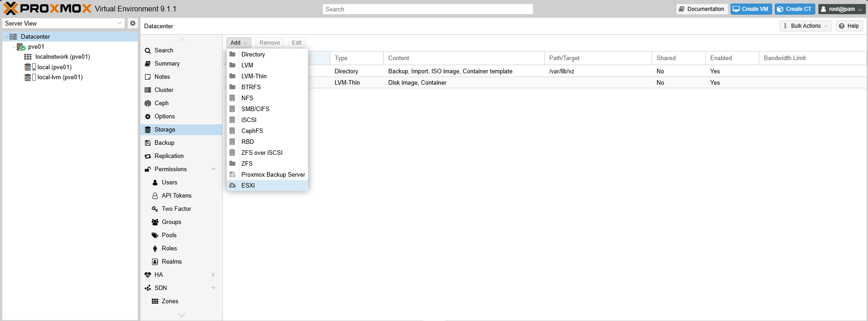Click the Pools tags icon

155,235
